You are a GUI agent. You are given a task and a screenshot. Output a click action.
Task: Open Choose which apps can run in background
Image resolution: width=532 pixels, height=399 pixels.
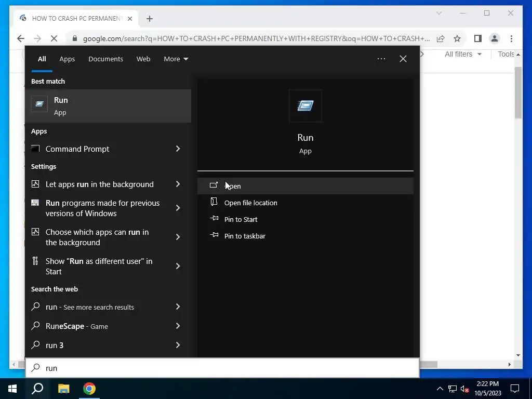point(97,237)
